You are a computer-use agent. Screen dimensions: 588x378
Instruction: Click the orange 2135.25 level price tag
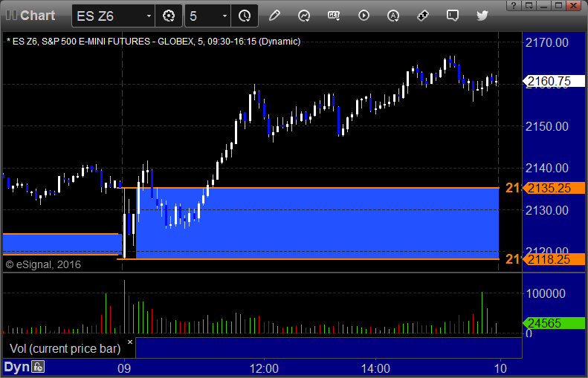(x=554, y=188)
